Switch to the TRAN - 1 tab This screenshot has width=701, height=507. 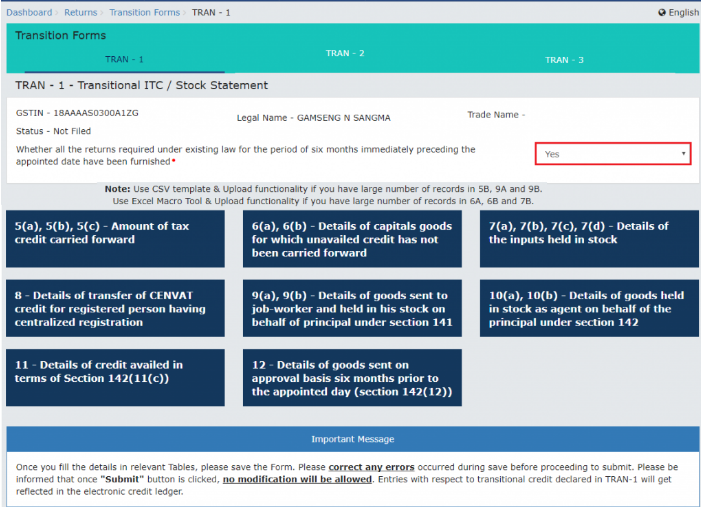(x=124, y=60)
